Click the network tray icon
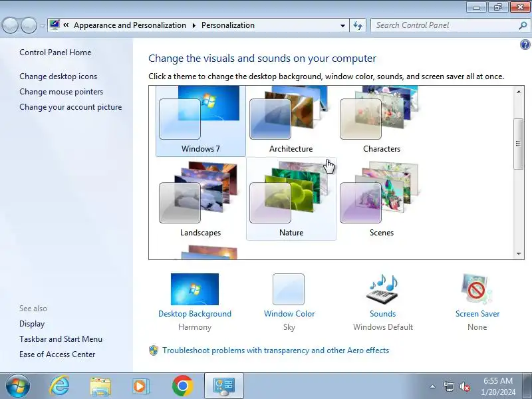The height and width of the screenshot is (399, 532). pos(448,386)
